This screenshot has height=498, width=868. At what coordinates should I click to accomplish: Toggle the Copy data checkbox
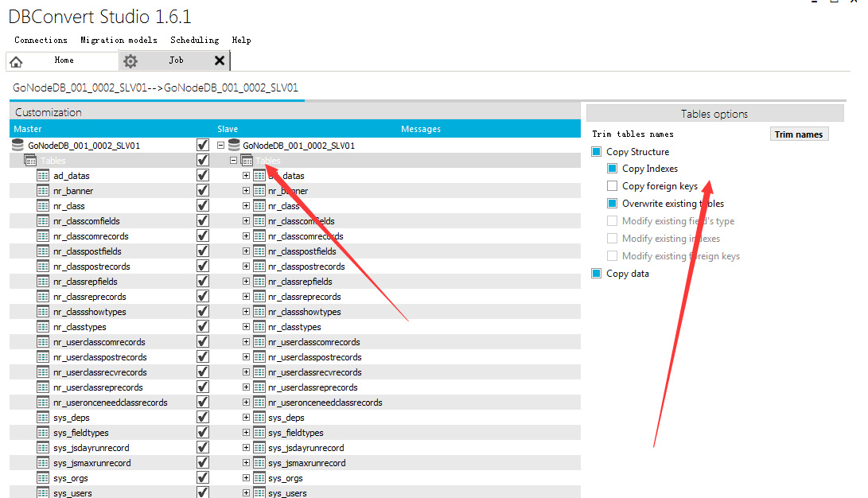click(596, 274)
